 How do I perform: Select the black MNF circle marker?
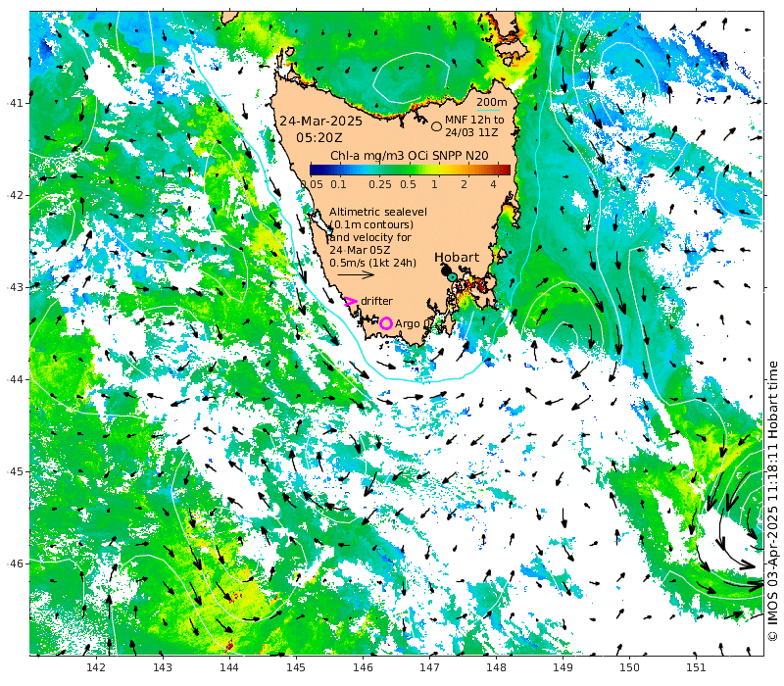click(436, 126)
